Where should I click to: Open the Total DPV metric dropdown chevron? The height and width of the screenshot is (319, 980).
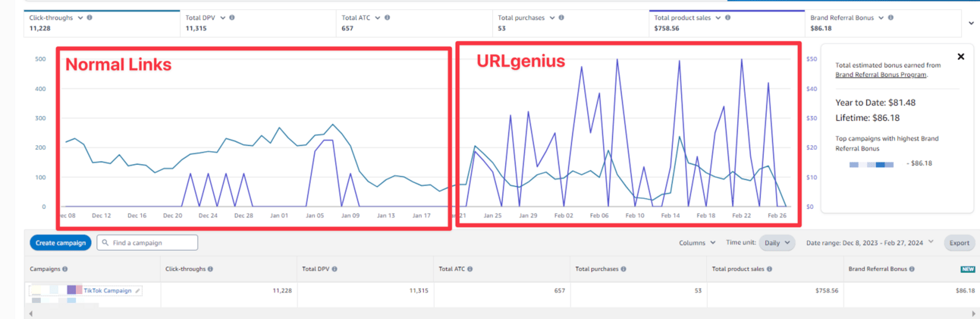coord(221,17)
